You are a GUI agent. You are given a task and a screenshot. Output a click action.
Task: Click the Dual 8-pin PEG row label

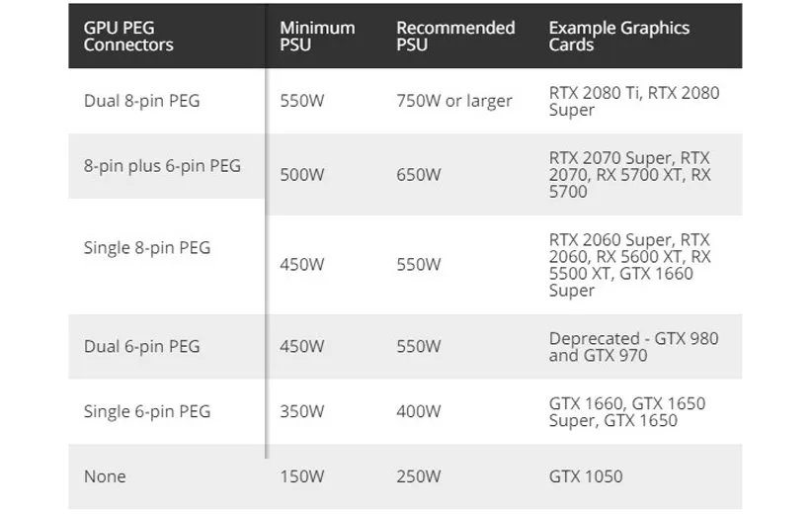(x=141, y=101)
